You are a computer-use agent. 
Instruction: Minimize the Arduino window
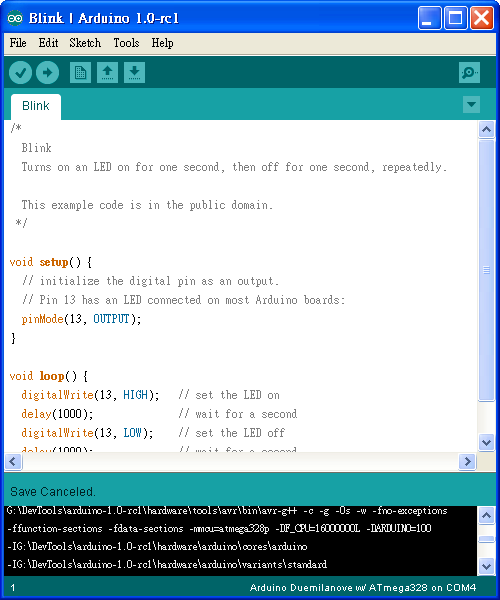pos(429,18)
